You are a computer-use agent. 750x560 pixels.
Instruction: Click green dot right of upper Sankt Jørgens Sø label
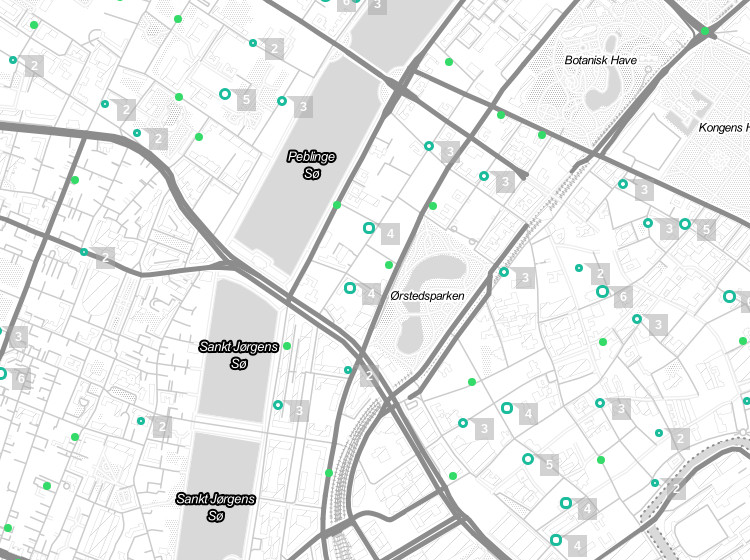tap(287, 346)
